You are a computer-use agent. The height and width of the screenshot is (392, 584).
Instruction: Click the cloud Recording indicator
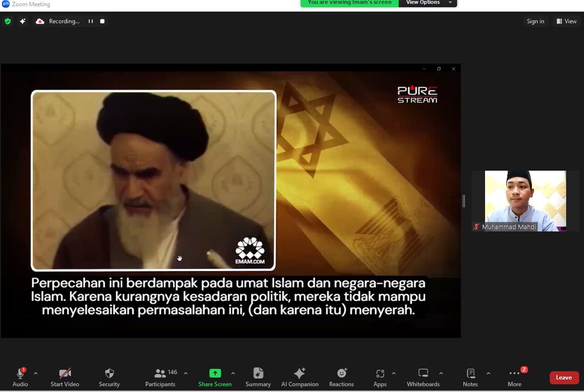[58, 21]
